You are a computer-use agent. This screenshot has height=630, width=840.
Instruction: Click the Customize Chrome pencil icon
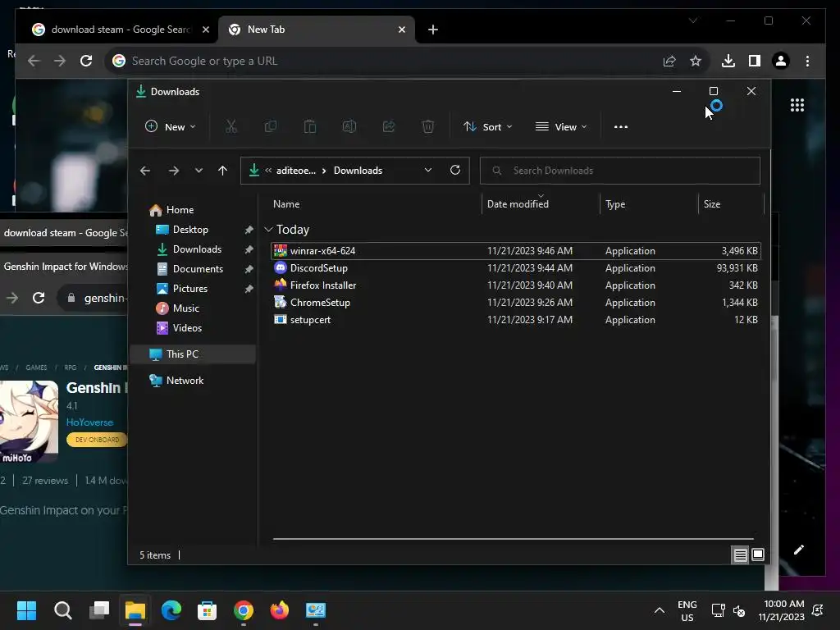(x=799, y=550)
